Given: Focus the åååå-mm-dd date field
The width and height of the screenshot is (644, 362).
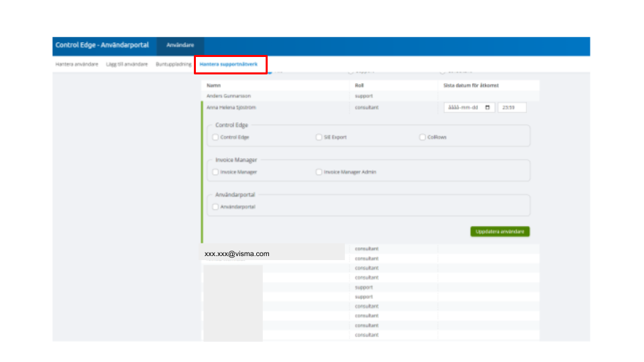Looking at the screenshot, I should (x=470, y=107).
